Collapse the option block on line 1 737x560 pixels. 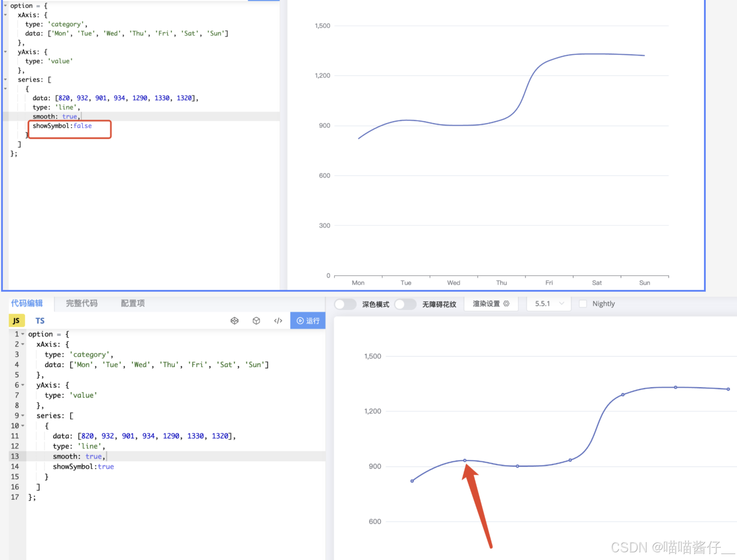coord(23,334)
